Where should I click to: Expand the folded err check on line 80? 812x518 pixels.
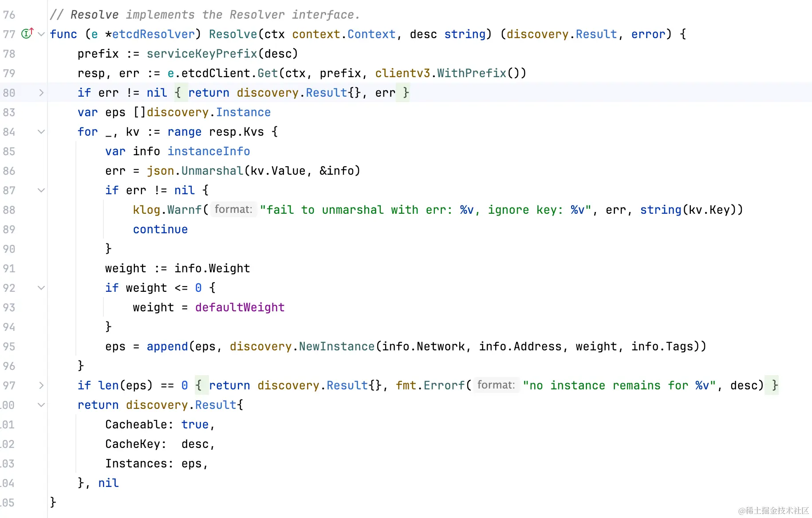[41, 93]
